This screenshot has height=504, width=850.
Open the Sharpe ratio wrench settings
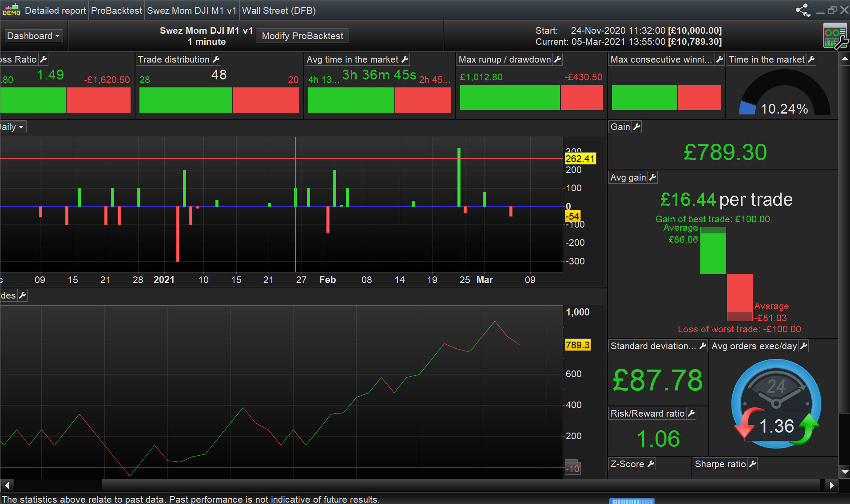[x=753, y=464]
